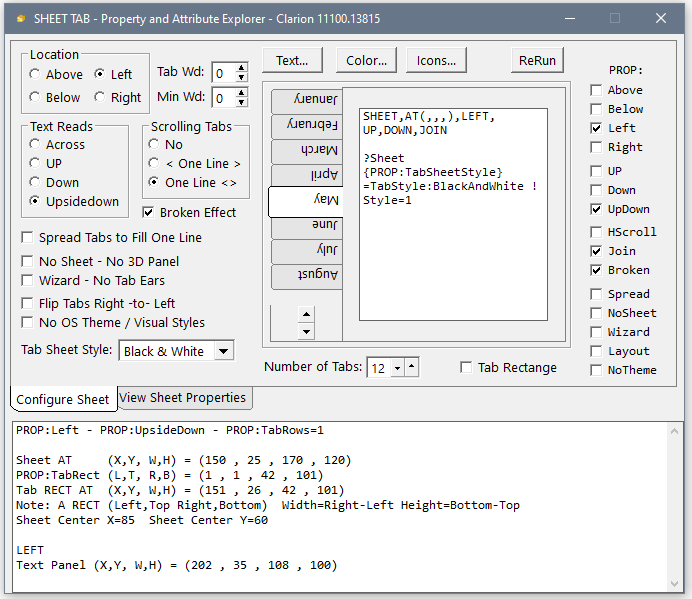Click scrollbar up arrow in properties text

tap(674, 431)
